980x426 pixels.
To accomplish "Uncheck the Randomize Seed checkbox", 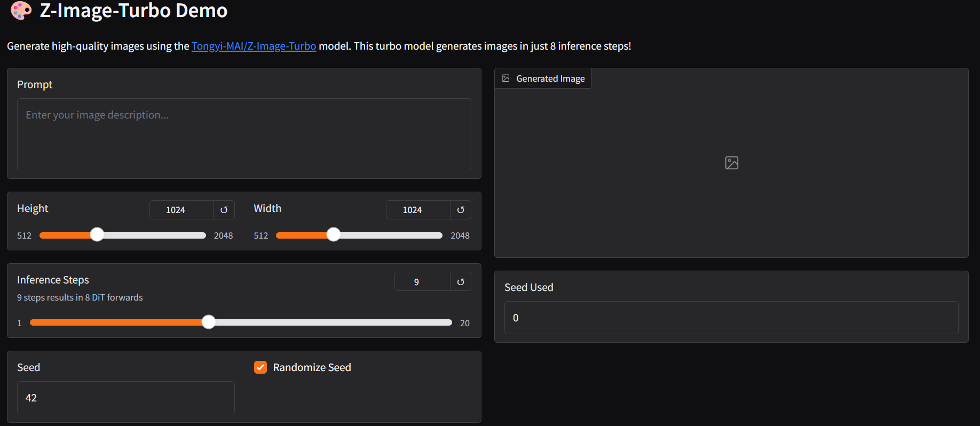I will pyautogui.click(x=260, y=367).
